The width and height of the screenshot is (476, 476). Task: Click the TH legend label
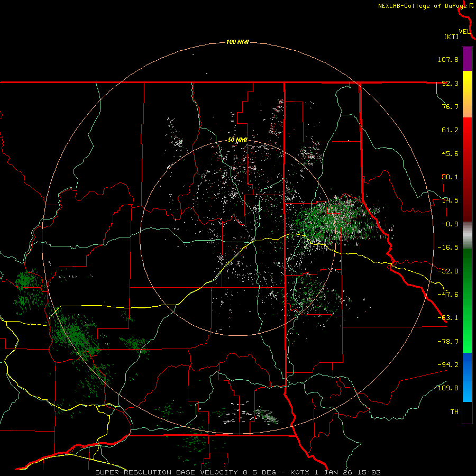454,411
